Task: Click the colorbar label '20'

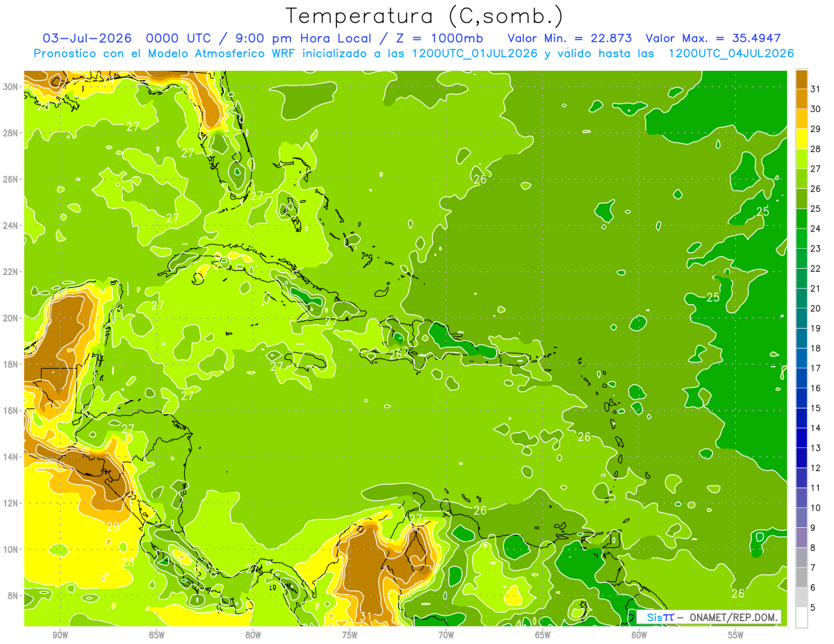Action: pyautogui.click(x=816, y=308)
